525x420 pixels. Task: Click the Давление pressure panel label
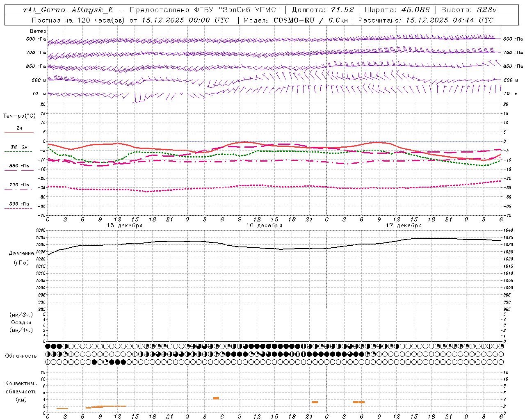pos(21,253)
